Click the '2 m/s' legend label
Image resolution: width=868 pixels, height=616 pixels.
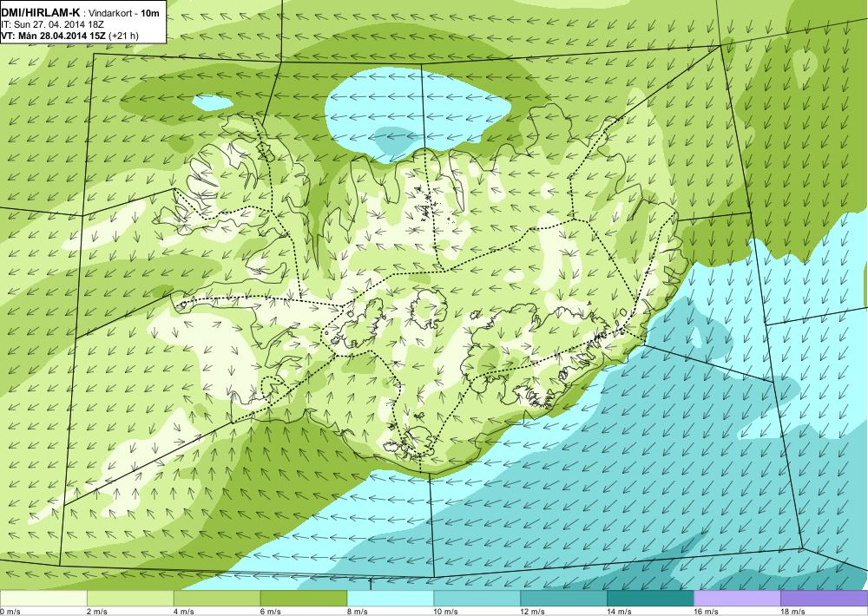(x=97, y=612)
